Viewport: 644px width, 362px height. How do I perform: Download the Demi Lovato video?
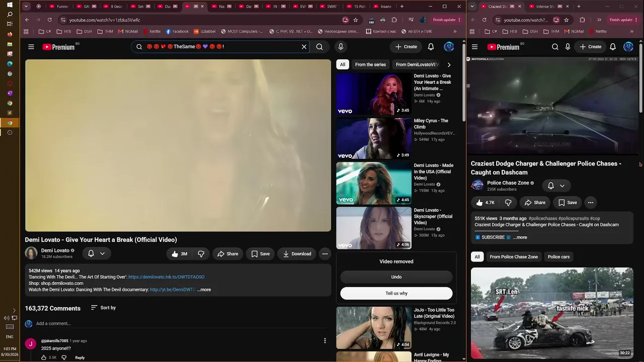(297, 254)
